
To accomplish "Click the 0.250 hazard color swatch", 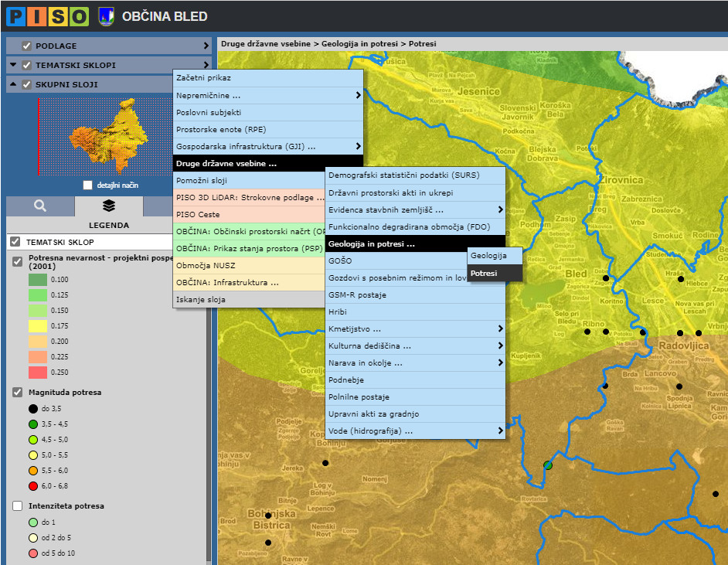I will point(38,372).
